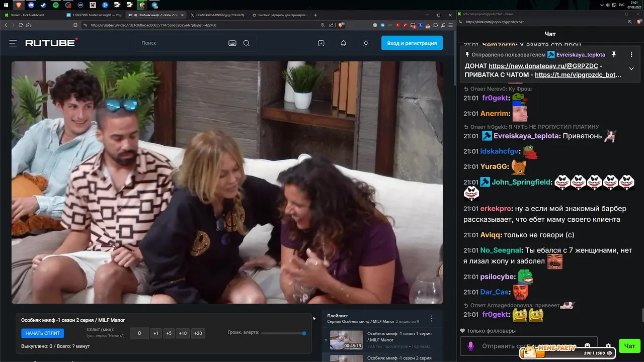Image resolution: width=644 pixels, height=362 pixels.
Task: Click username John_Springfield in chat
Action: 522,182
